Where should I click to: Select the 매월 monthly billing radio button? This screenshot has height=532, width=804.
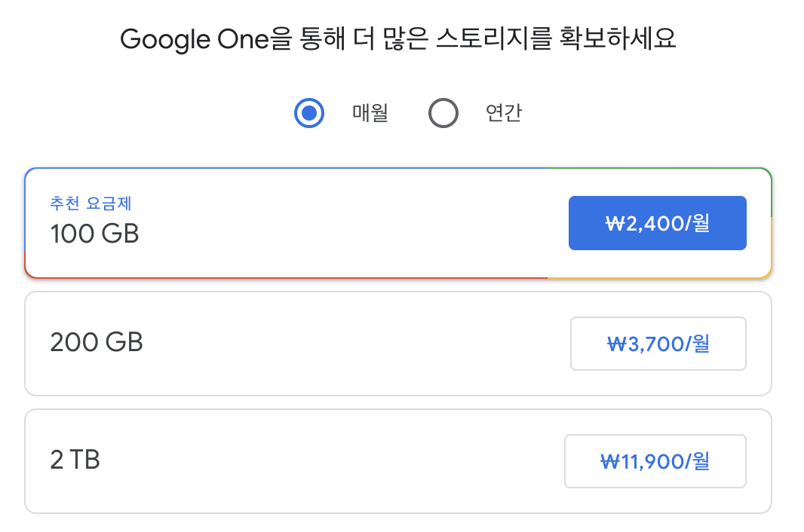click(x=309, y=113)
